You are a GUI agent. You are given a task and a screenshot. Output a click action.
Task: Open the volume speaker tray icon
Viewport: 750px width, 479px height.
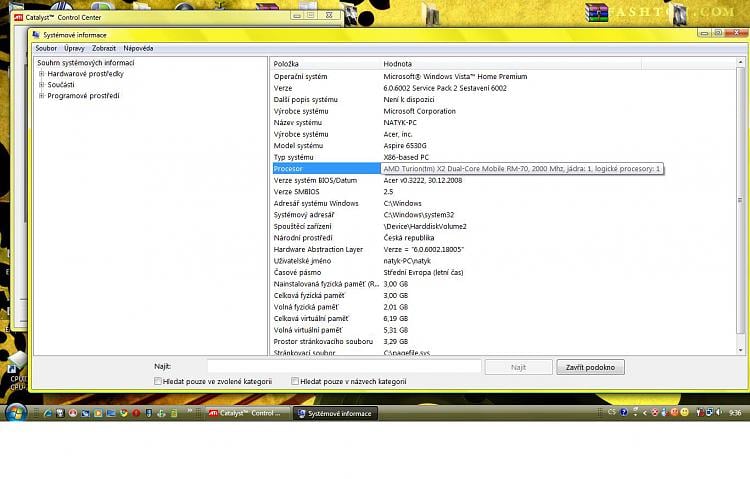point(719,412)
